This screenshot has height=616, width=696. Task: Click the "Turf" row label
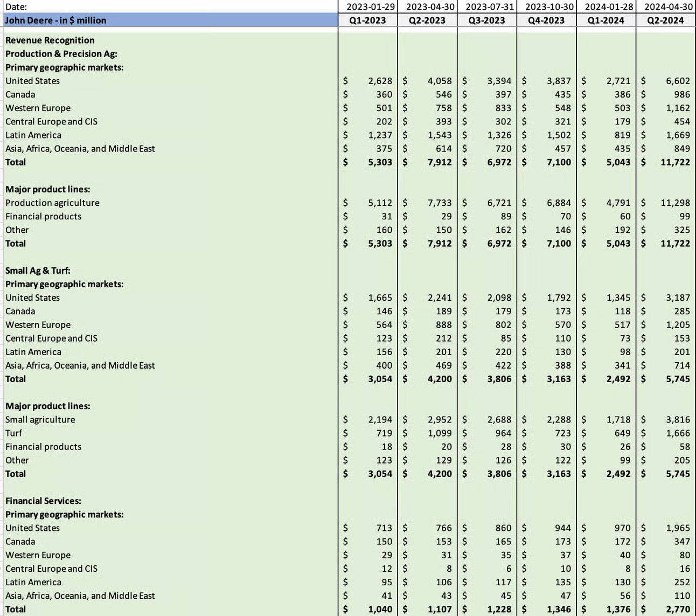[x=14, y=433]
